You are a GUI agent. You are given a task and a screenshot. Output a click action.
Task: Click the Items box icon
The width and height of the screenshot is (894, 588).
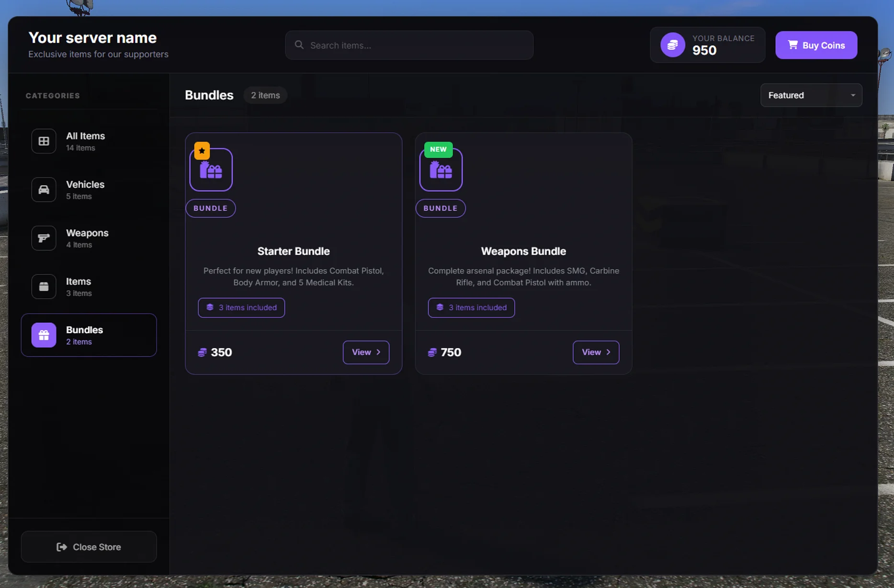point(44,286)
